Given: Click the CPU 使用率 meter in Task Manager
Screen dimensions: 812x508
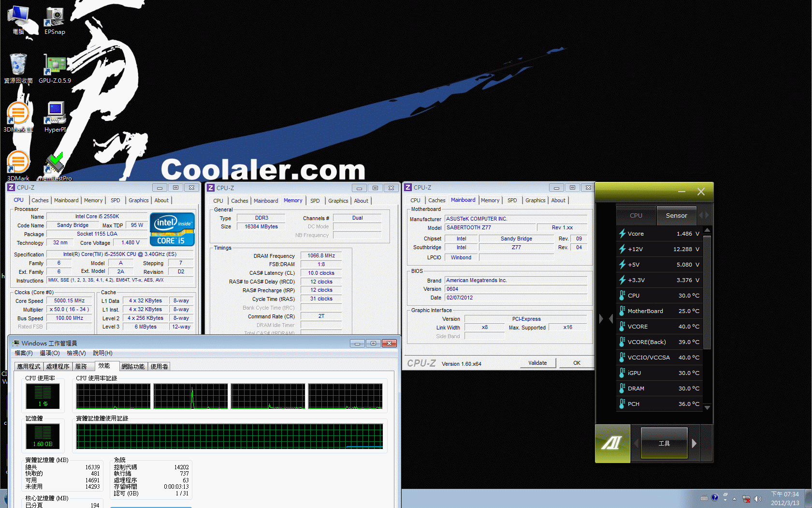Looking at the screenshot, I should pyautogui.click(x=43, y=396).
